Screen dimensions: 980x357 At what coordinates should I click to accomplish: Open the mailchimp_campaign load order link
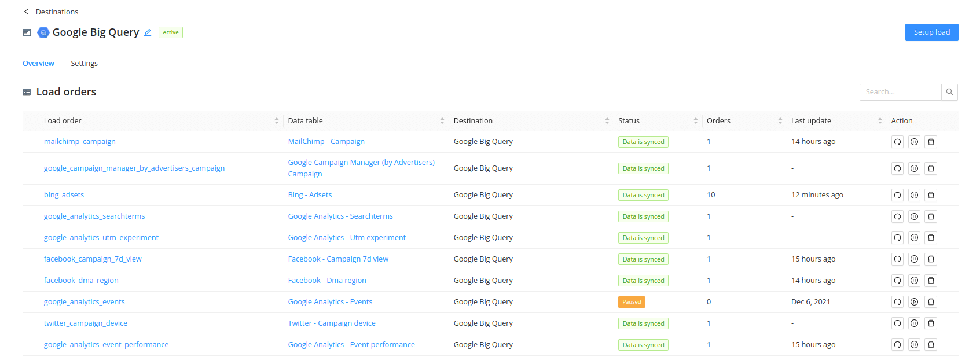[80, 142]
